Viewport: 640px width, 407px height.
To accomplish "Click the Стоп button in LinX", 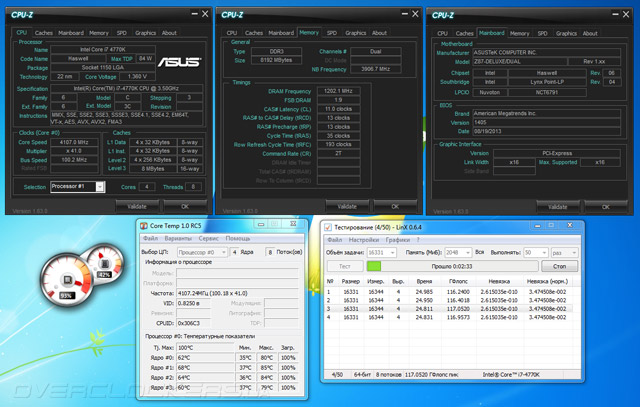I will point(559,266).
